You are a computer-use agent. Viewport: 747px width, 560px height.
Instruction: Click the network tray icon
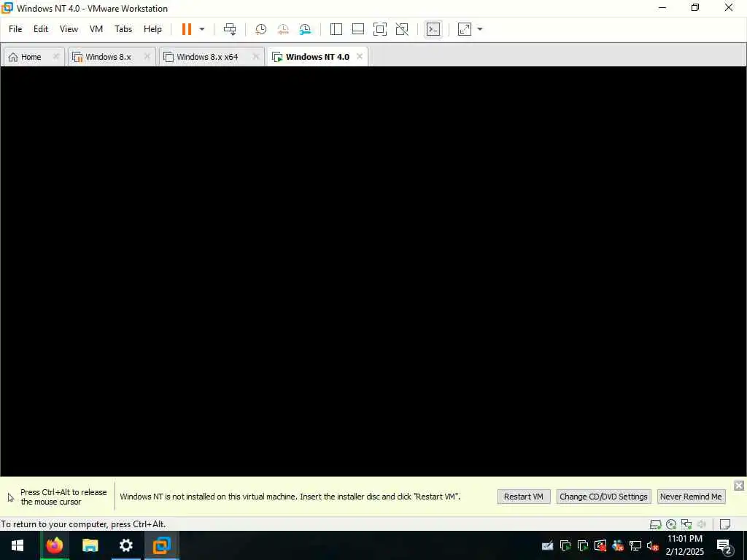[635, 545]
